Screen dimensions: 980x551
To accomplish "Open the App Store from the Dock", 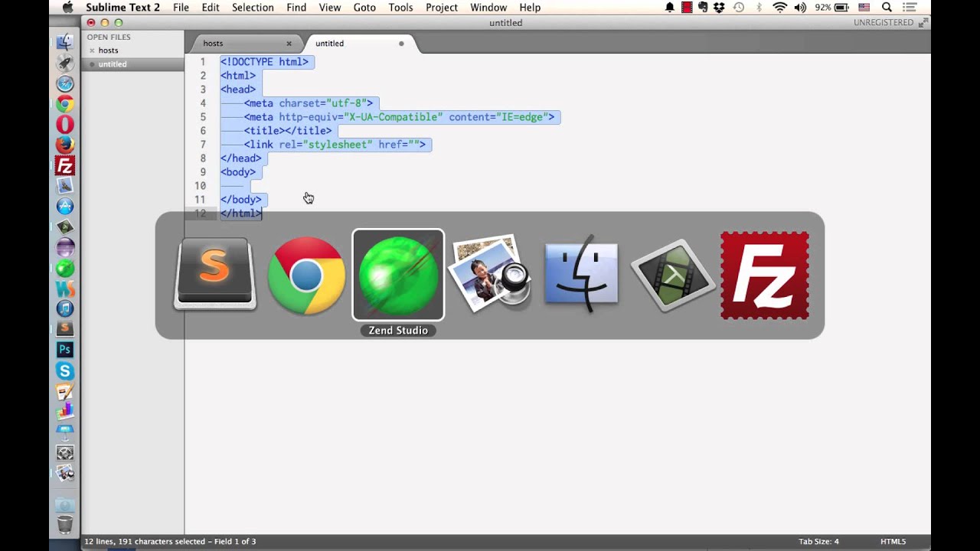I will tap(65, 207).
